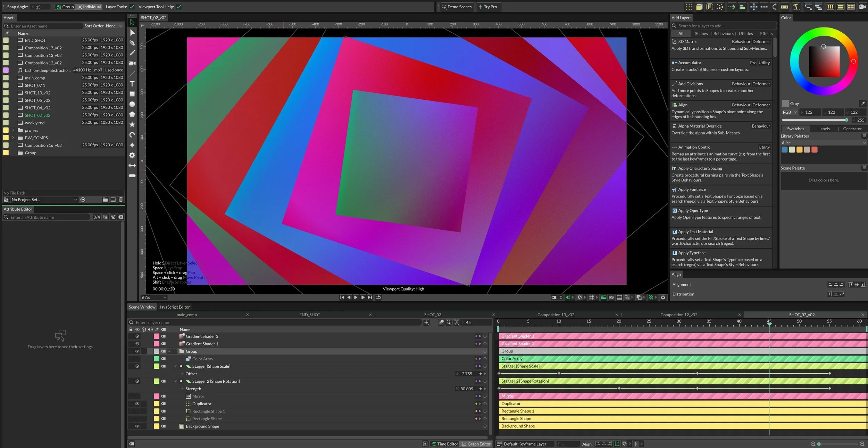
Task: Select the Camera tool
Action: 132,63
